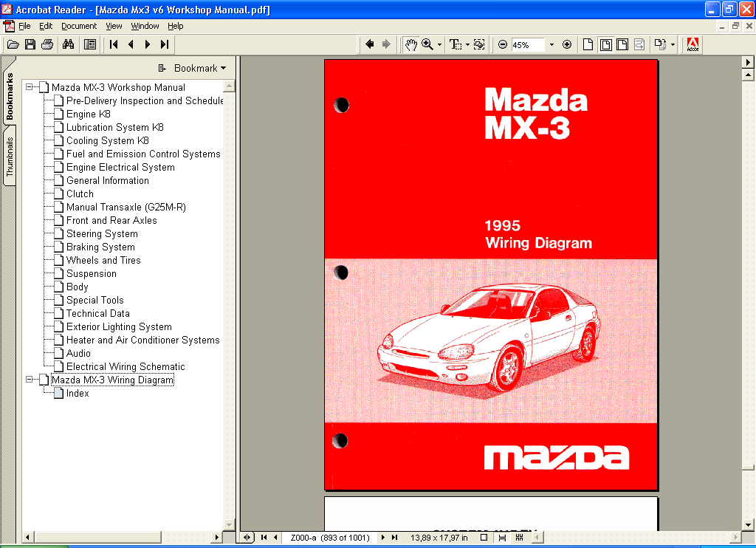This screenshot has height=548, width=756.
Task: Click the zoom in plus button
Action: coord(567,45)
